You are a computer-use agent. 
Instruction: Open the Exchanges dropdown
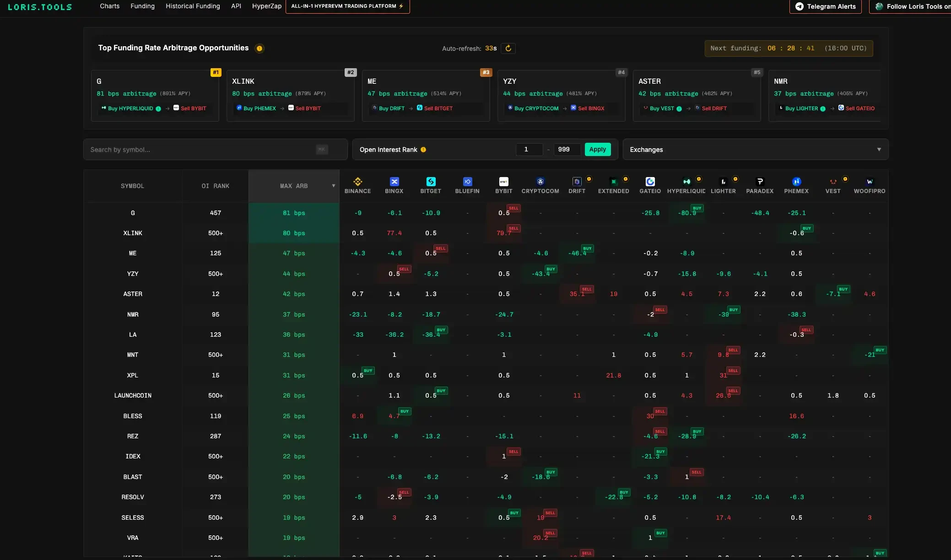755,149
